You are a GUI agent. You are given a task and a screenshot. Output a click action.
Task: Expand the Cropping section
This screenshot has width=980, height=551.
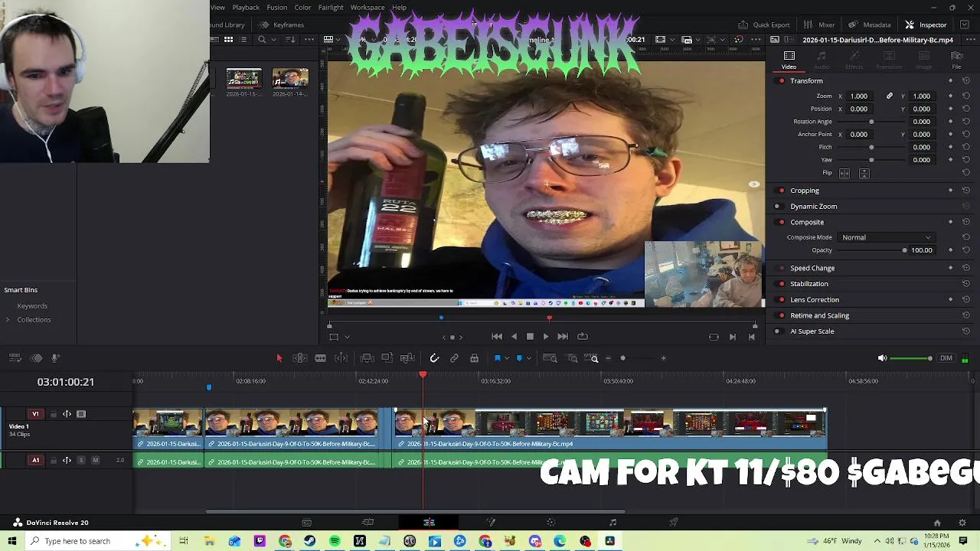(x=805, y=191)
